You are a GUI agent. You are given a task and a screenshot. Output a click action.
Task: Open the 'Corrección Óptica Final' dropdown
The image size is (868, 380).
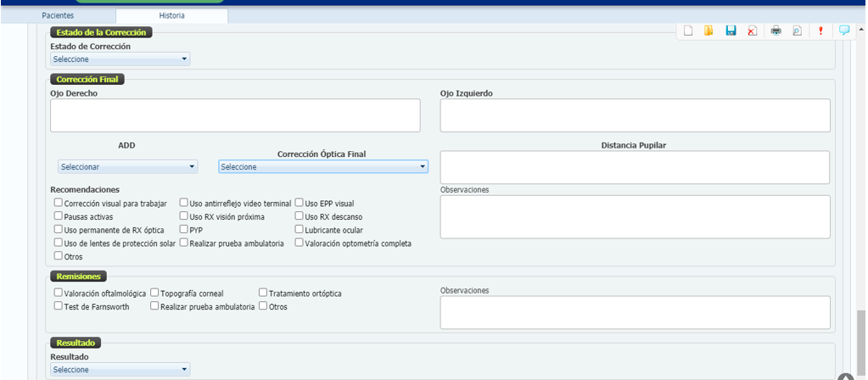click(322, 167)
